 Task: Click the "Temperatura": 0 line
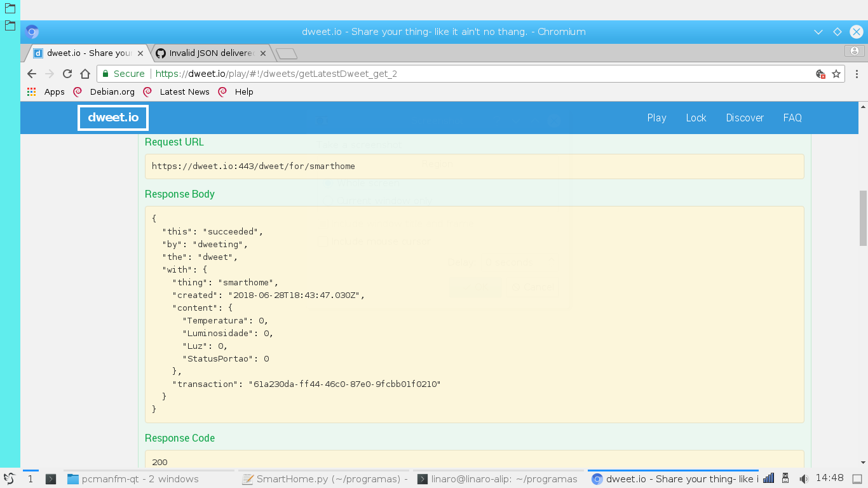[225, 320]
